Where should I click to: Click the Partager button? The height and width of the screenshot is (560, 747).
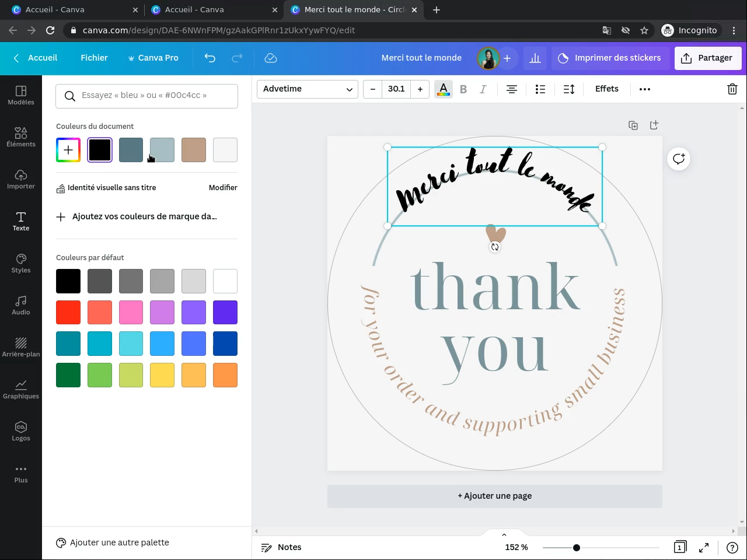coord(708,58)
